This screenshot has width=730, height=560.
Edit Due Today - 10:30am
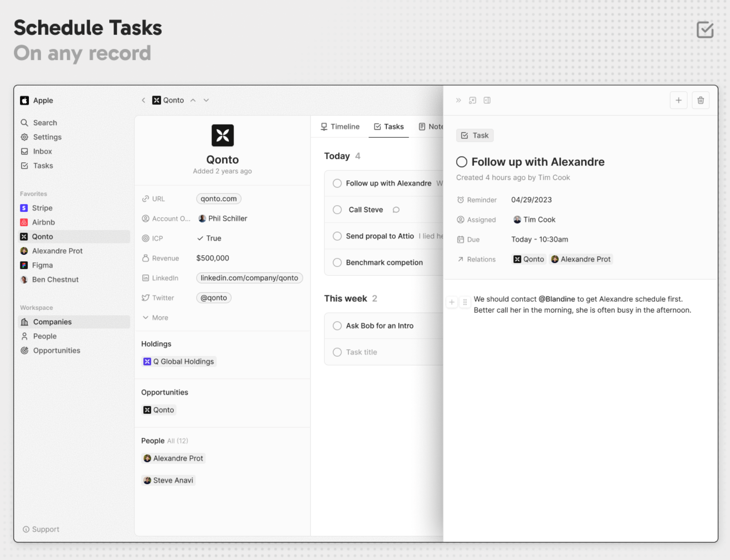click(540, 239)
